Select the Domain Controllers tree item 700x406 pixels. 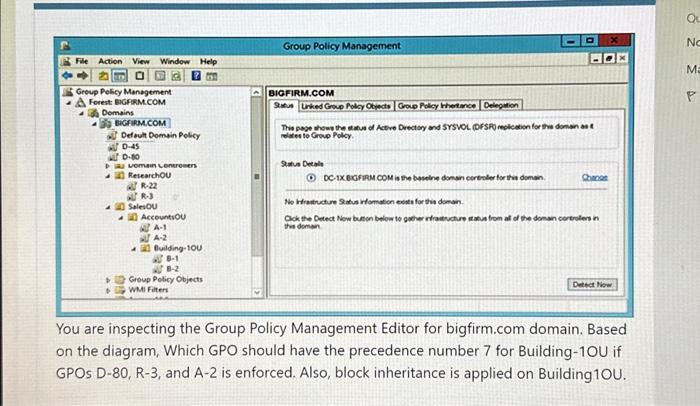(162, 165)
